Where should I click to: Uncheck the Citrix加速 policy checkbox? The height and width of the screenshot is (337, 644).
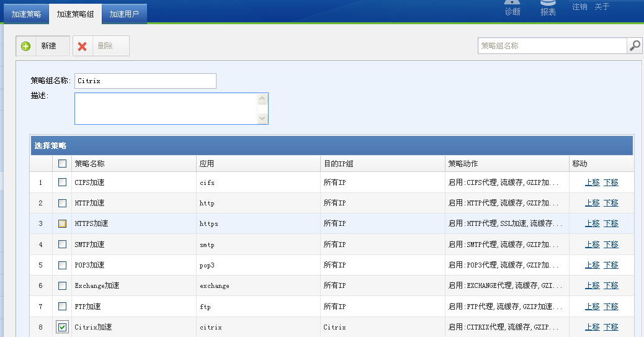[62, 327]
